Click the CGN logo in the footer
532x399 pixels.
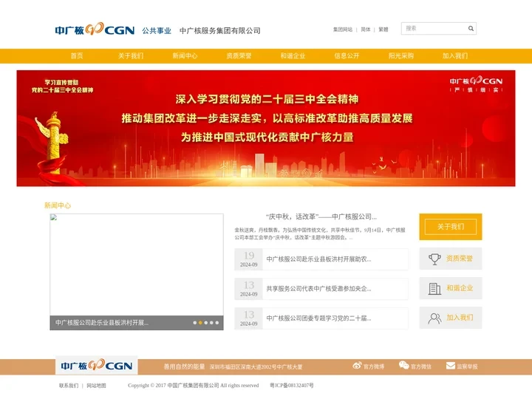pyautogui.click(x=96, y=366)
